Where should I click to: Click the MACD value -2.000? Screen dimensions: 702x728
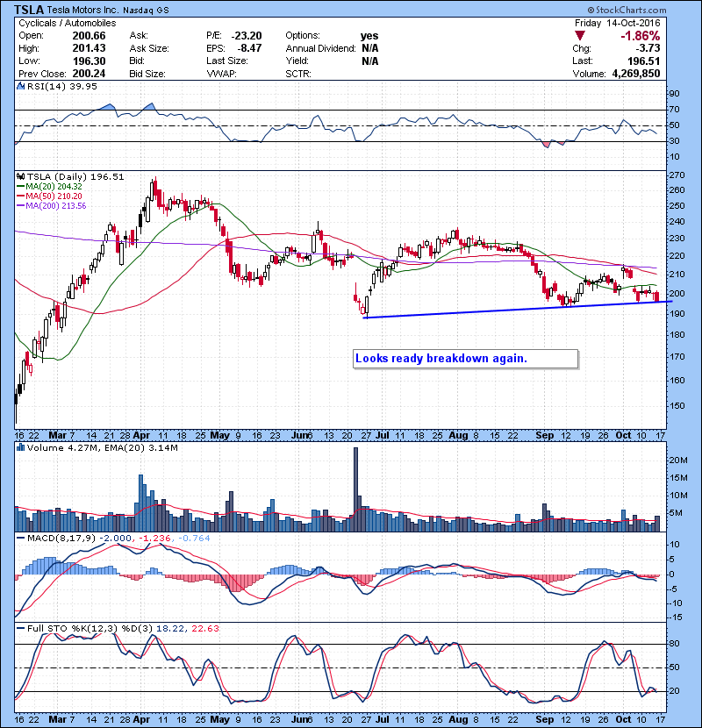click(x=116, y=539)
